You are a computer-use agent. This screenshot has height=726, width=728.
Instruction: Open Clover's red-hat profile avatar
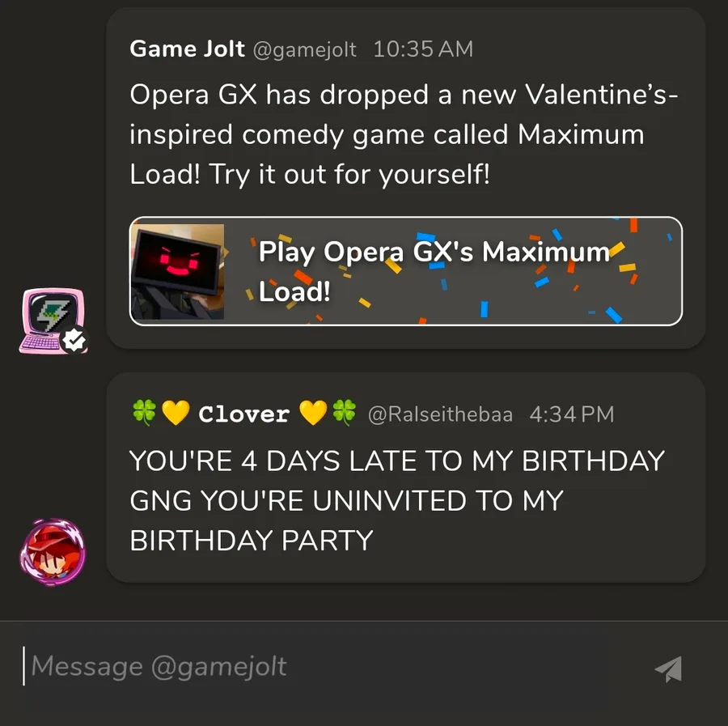53,554
